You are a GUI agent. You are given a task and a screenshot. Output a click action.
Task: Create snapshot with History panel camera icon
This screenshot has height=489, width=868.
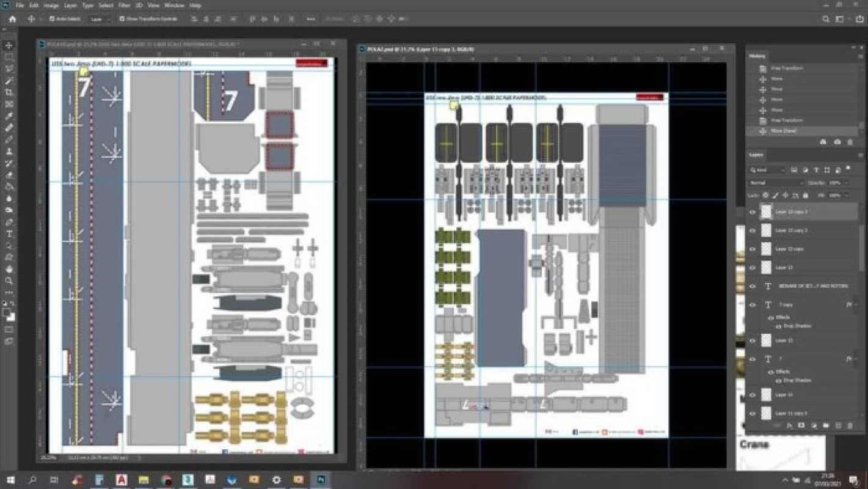837,142
